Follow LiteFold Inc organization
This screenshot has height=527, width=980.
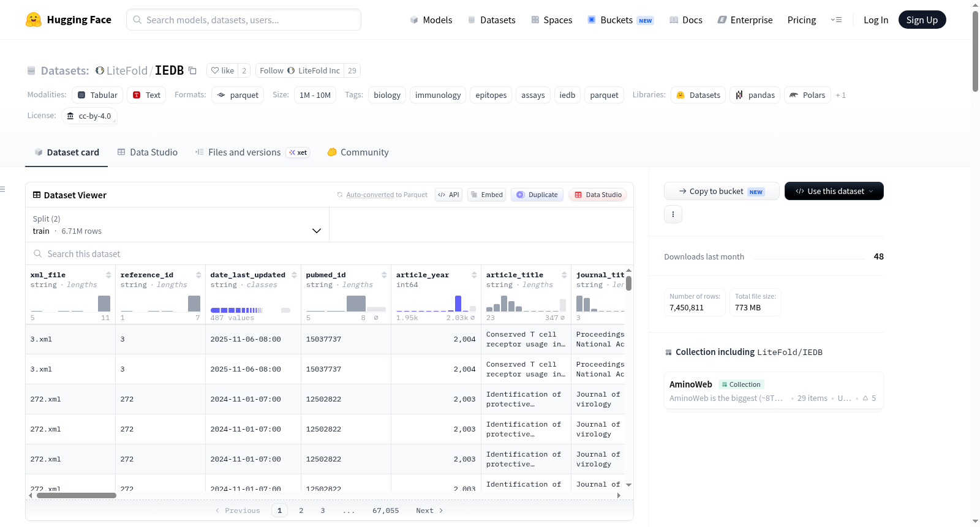click(300, 70)
